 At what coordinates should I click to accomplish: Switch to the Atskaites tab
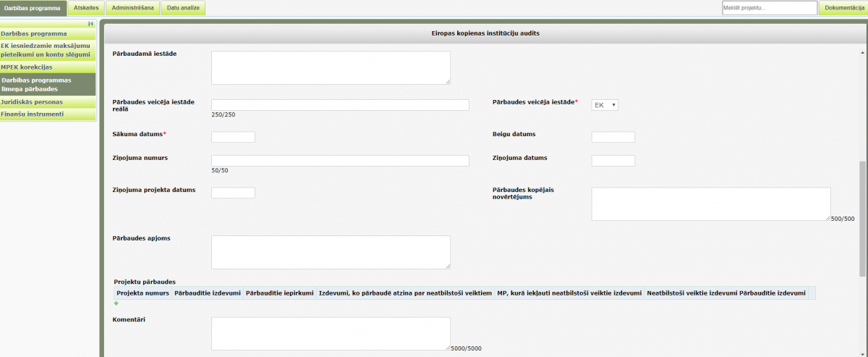[x=86, y=8]
